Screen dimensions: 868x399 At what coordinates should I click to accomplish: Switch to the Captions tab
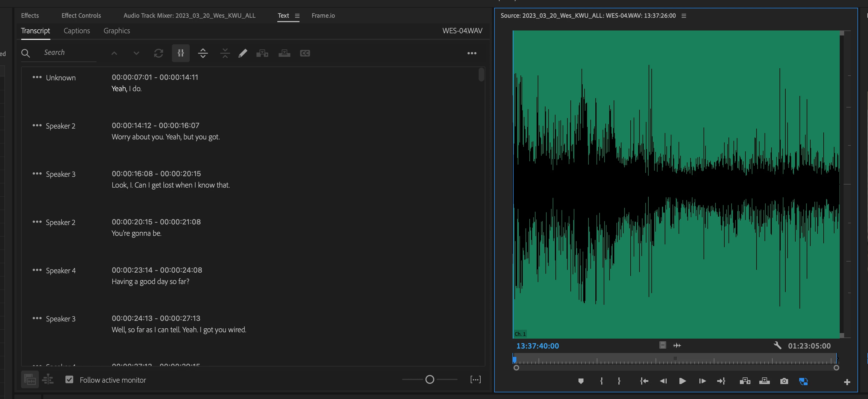point(77,31)
